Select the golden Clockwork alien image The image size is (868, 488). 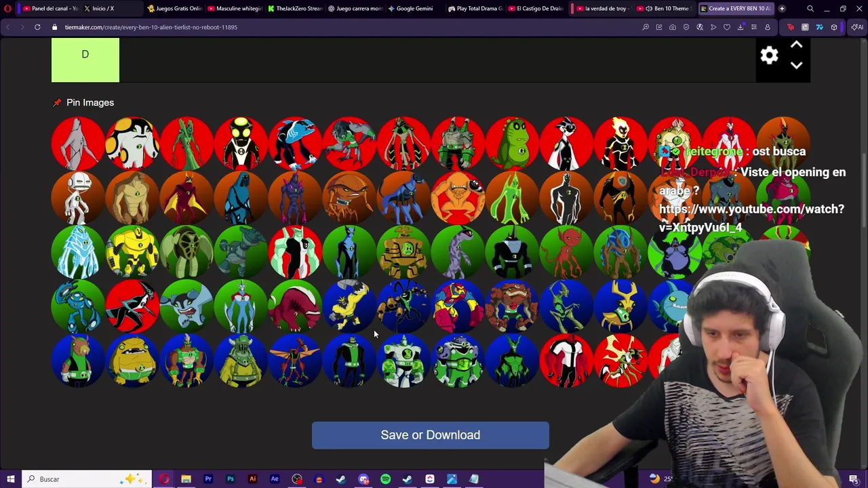(404, 251)
